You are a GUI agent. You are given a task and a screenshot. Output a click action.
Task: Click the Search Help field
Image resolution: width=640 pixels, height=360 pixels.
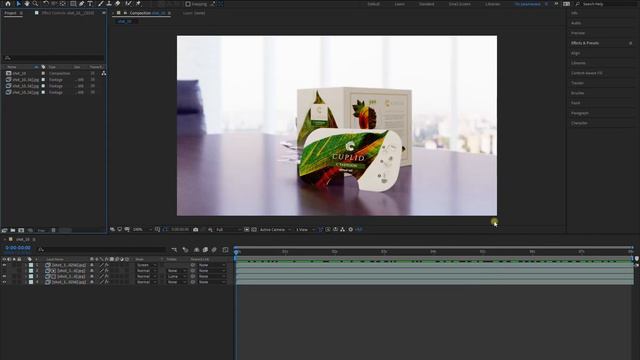[608, 4]
